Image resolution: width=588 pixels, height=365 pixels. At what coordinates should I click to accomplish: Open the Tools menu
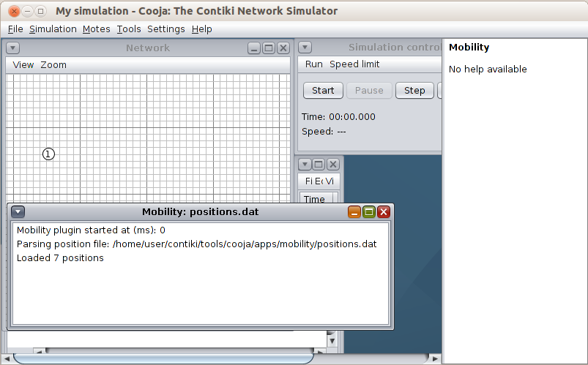(129, 29)
